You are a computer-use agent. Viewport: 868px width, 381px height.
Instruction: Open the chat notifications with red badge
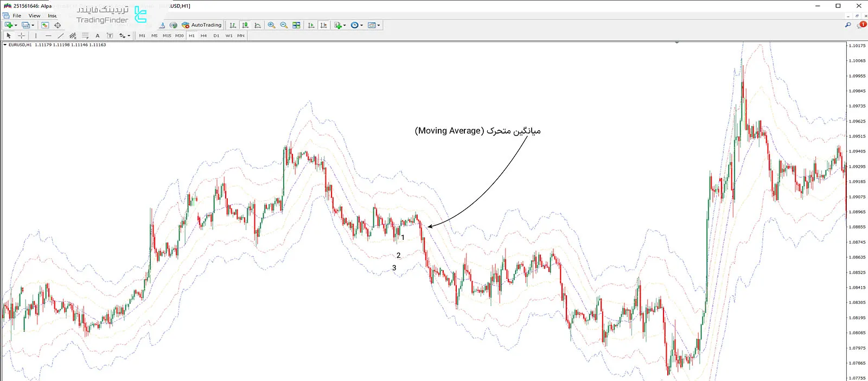pos(861,25)
